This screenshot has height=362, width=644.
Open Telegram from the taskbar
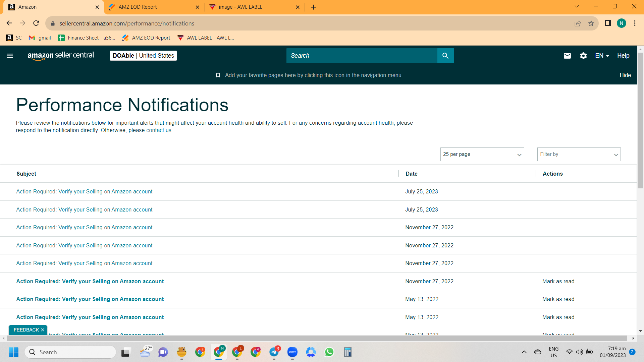click(x=274, y=352)
